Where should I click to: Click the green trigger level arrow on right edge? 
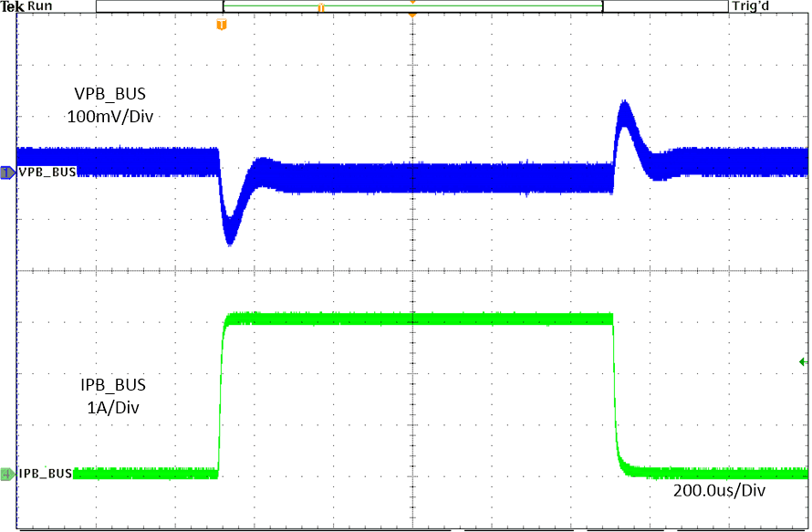click(803, 362)
